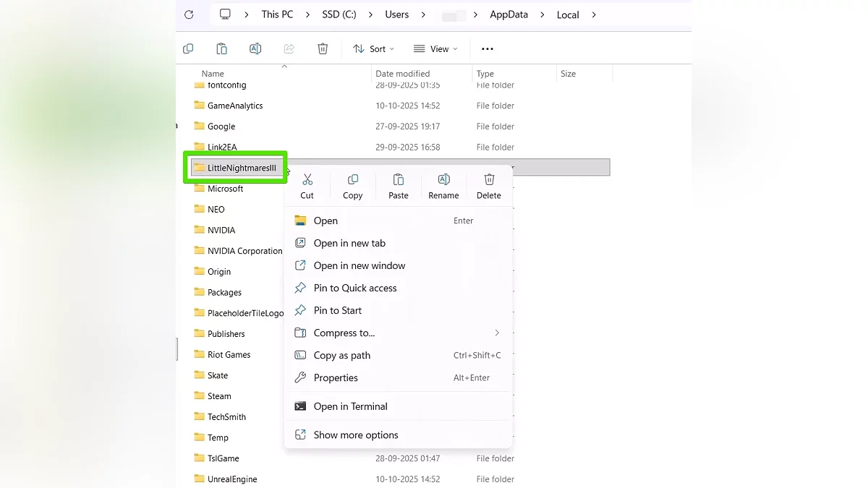868x488 pixels.
Task: Click the Cut icon in context menu
Action: tap(307, 180)
